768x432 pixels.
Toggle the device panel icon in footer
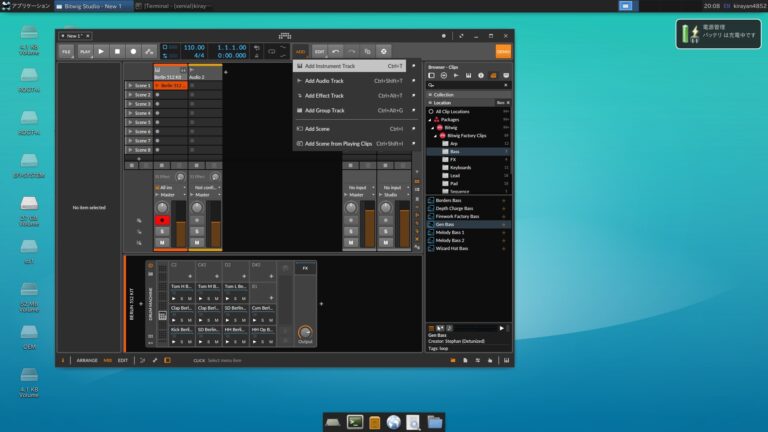pyautogui.click(x=168, y=360)
